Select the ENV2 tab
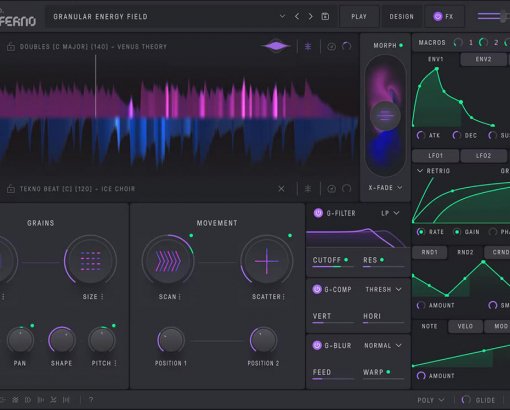 tap(483, 59)
